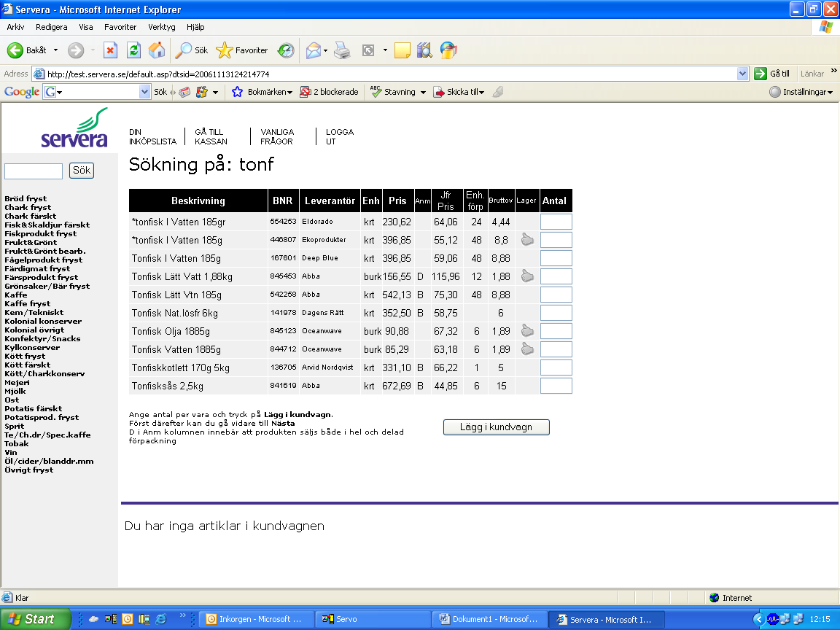Click the Mail envelope icon
The height and width of the screenshot is (630, 840).
tap(313, 50)
